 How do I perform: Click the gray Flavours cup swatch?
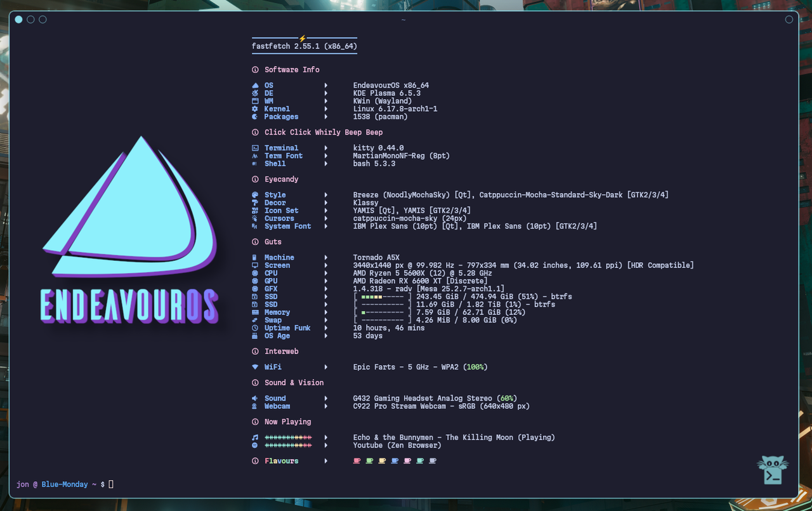433,461
